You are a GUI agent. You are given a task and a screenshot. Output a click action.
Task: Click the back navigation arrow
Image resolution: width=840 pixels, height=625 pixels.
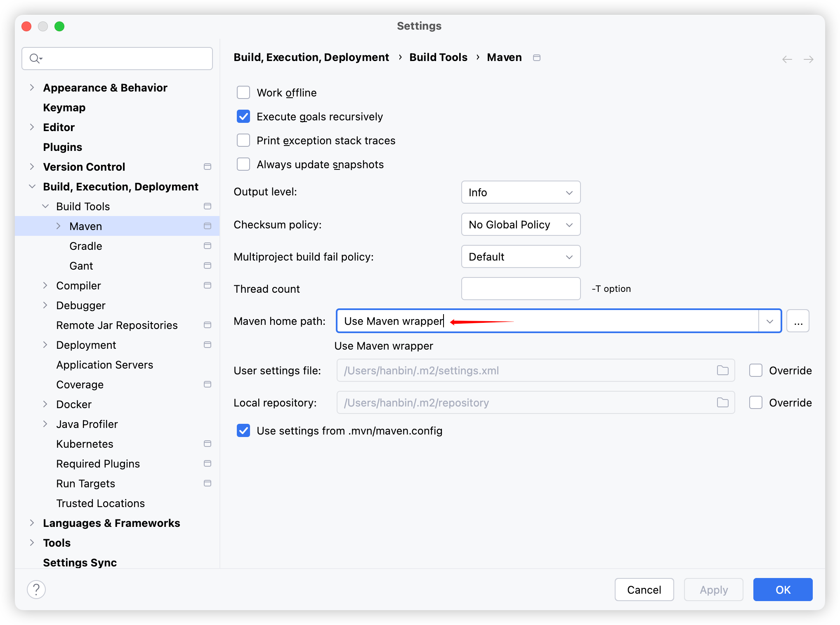click(x=787, y=59)
